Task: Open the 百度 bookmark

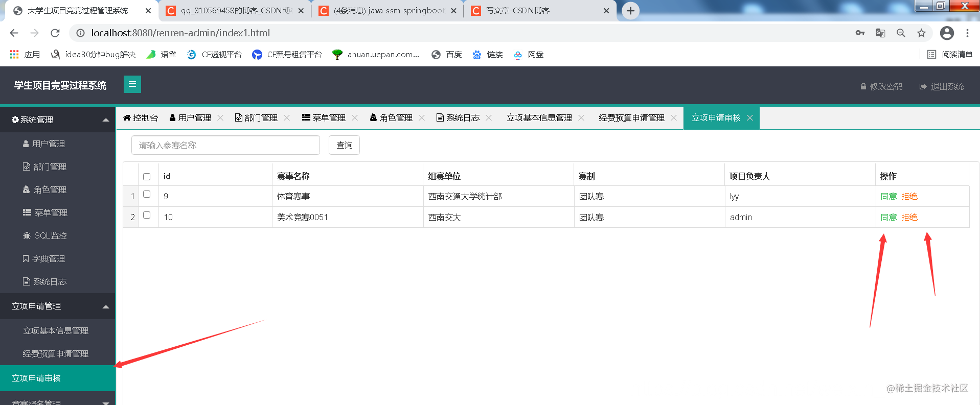Action: (x=446, y=54)
